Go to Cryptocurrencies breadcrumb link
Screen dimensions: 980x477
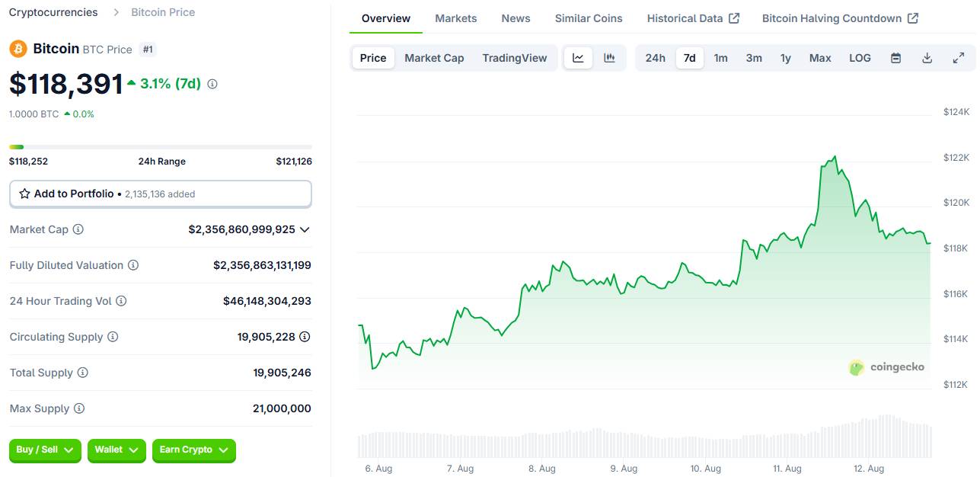tap(53, 12)
